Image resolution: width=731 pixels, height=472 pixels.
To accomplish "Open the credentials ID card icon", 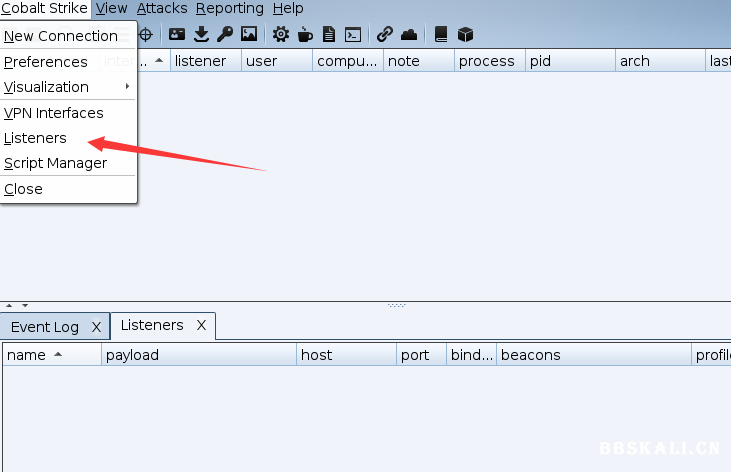I will pos(177,34).
